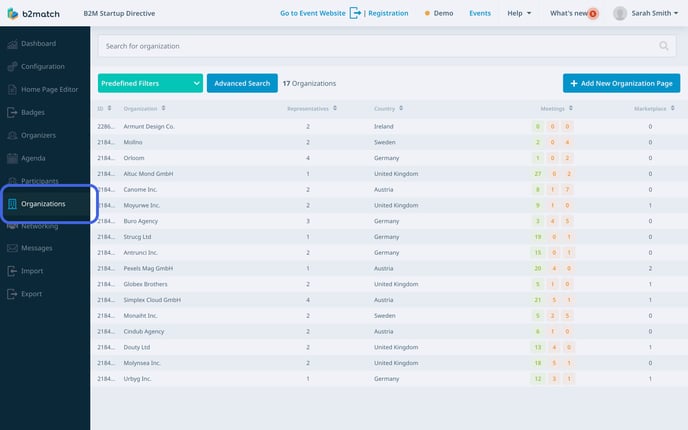
Task: Select Altuc Mond GmbH organization
Action: point(148,174)
